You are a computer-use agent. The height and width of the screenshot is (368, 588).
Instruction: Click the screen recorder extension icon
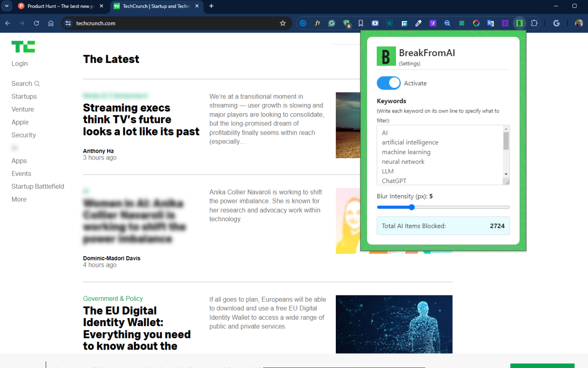coord(375,23)
